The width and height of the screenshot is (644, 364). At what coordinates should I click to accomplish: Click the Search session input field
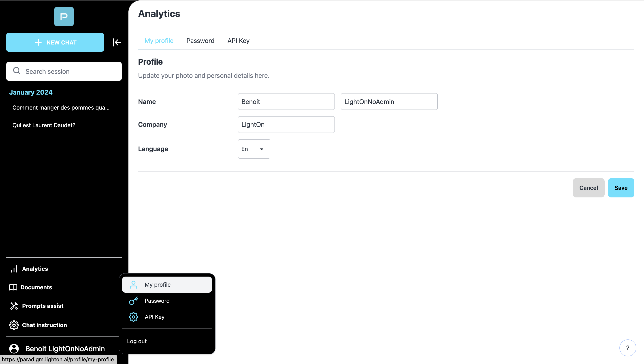(64, 71)
